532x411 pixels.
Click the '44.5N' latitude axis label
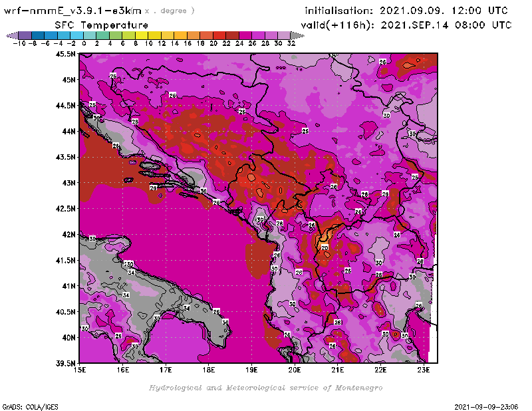[x=65, y=105]
